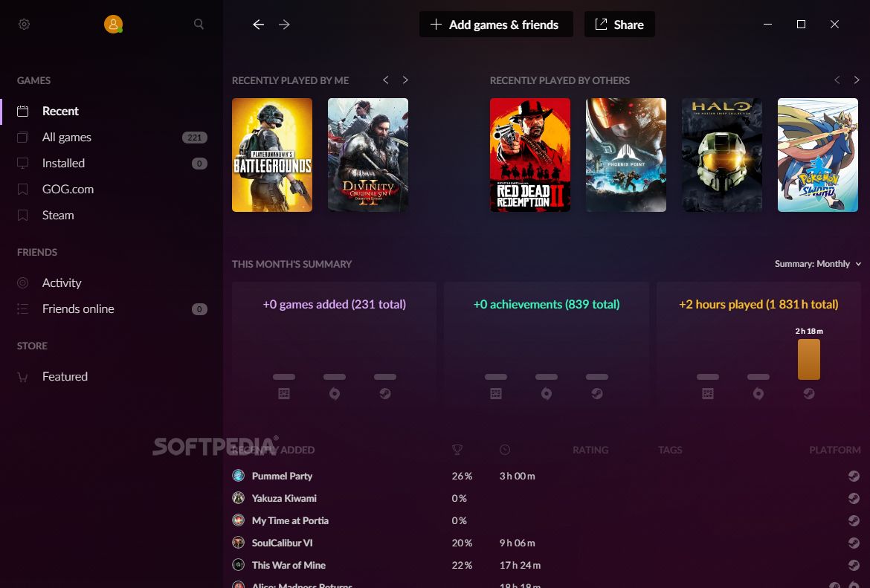Go back with the left arrow
This screenshot has height=588, width=870.
click(x=258, y=25)
